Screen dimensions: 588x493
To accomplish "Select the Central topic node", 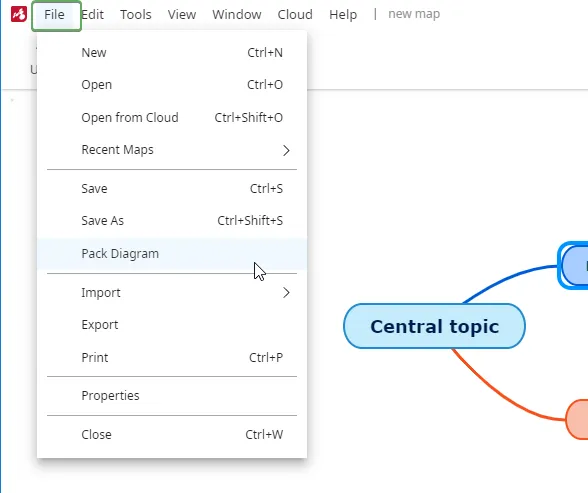I will pyautogui.click(x=434, y=326).
